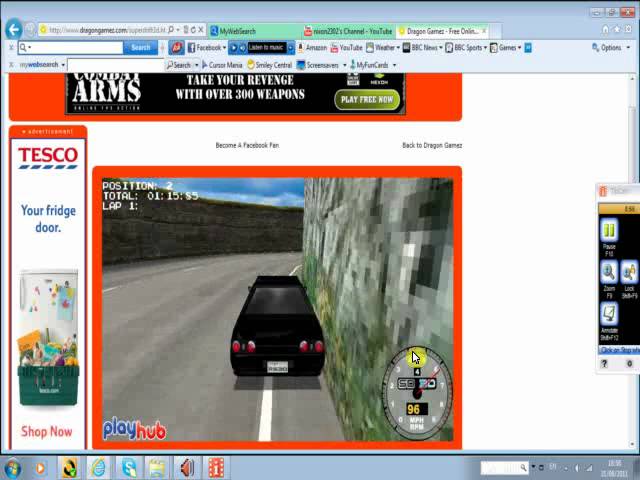Viewport: 640px width, 480px height.
Task: Click the Amazon toolbar shortcut
Action: [312, 48]
